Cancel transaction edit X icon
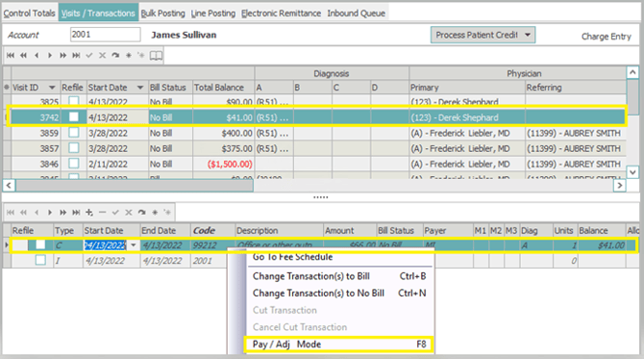This screenshot has height=359, width=644. click(x=129, y=212)
